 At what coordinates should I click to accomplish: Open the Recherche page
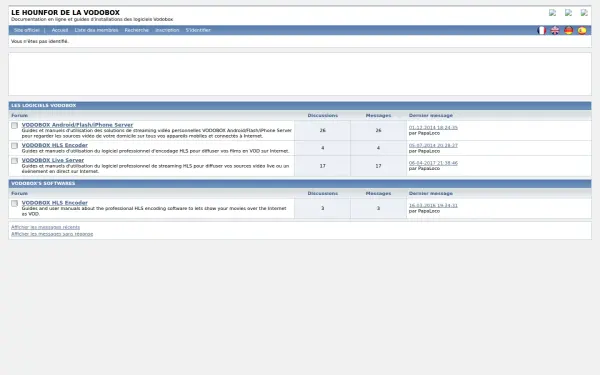point(137,30)
